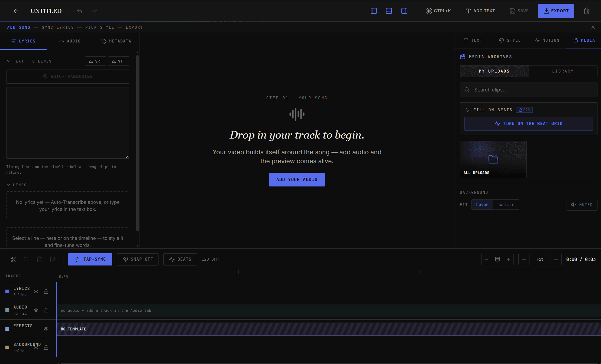Viewport: 601px width, 364px height.
Task: Go to the Sync Lyrics step
Action: point(58,27)
